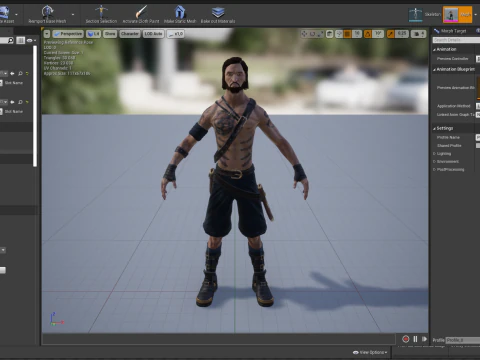Open the playback speed x1.0 menu
Image resolution: width=480 pixels, height=360 pixels.
175,34
